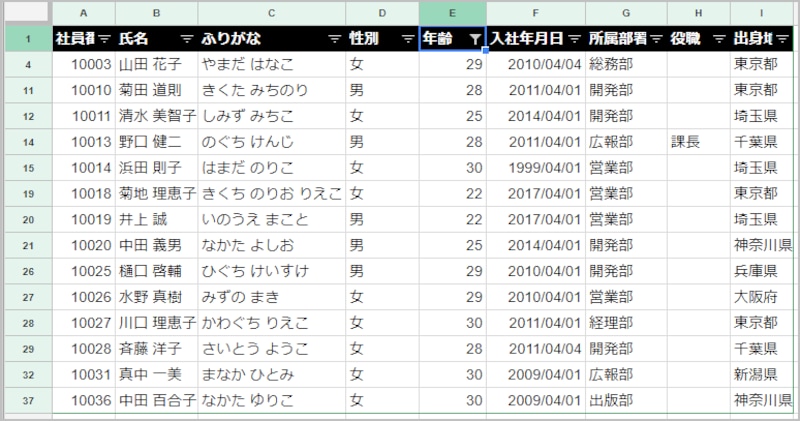Click furigana cell かわぐち りえこ
Screen dimensions: 800x421
coord(271,324)
